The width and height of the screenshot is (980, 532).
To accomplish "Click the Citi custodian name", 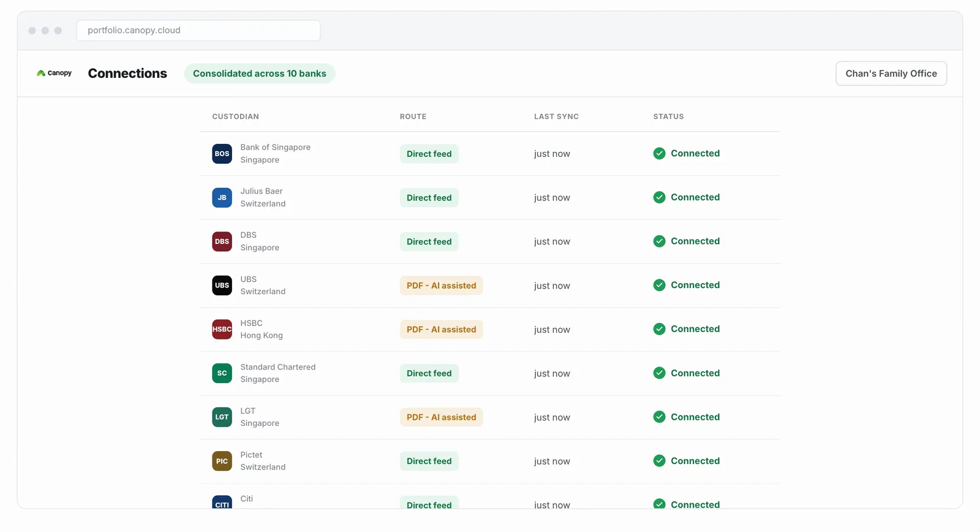I will (x=247, y=499).
